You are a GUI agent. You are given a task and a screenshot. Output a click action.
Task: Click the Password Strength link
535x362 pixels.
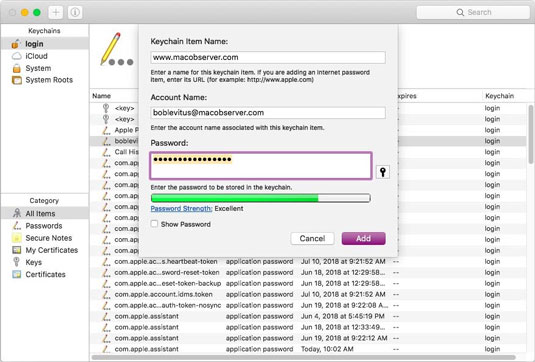click(x=182, y=208)
